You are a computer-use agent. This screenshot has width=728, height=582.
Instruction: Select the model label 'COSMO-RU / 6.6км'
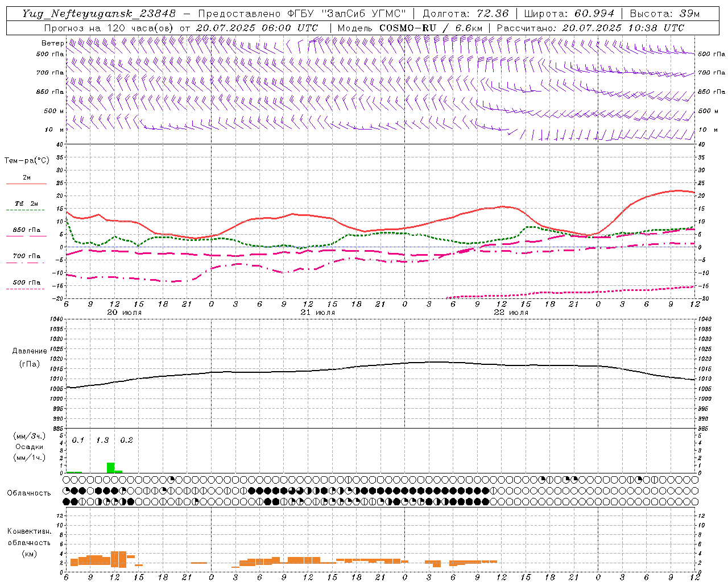431,28
